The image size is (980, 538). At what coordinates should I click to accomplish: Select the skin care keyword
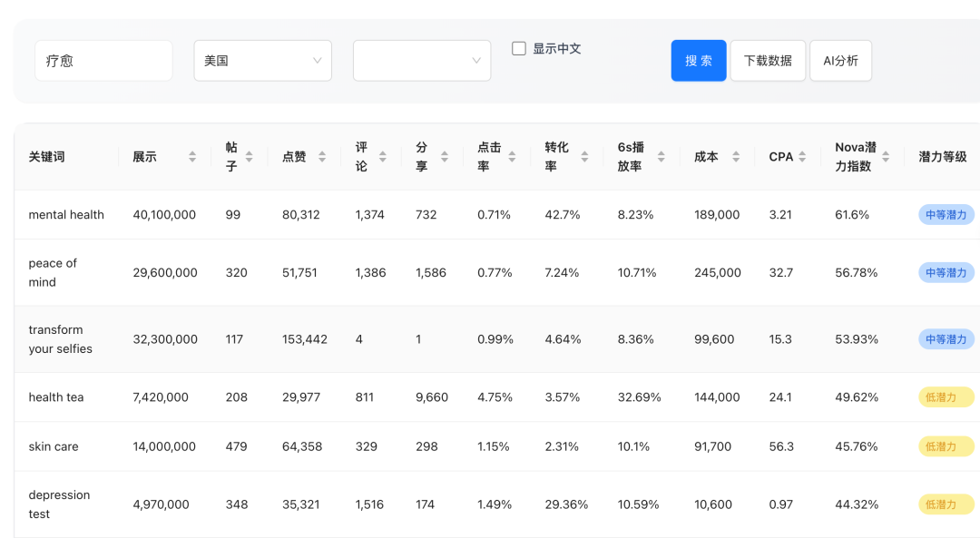[54, 446]
